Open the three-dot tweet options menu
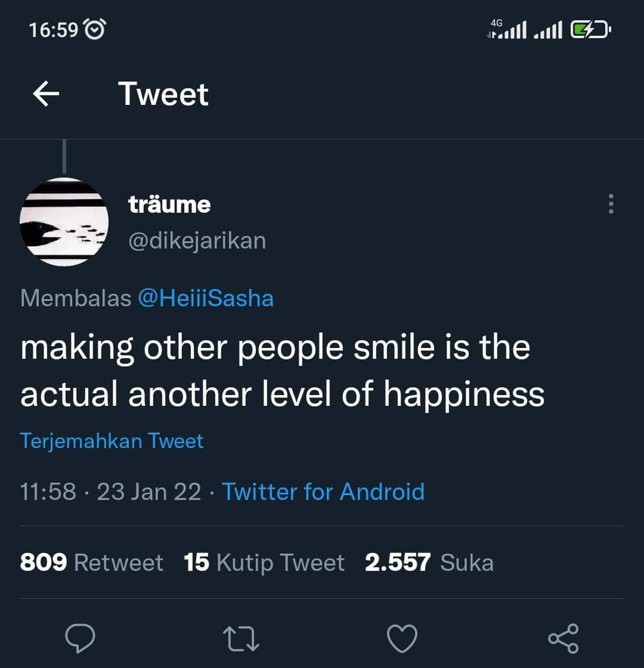This screenshot has height=668, width=644. tap(611, 204)
